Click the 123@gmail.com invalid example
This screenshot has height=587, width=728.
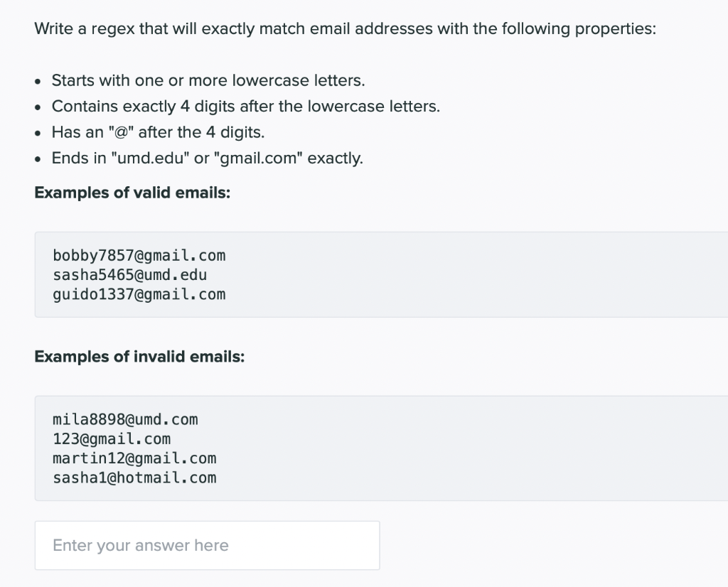[112, 438]
